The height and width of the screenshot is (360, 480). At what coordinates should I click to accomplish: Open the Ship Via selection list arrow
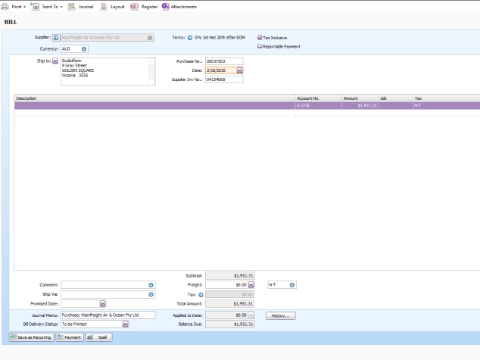[x=151, y=294]
